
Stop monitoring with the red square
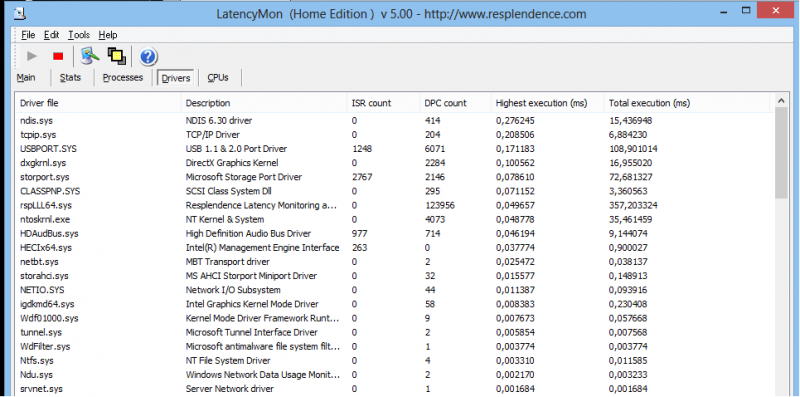coord(58,56)
